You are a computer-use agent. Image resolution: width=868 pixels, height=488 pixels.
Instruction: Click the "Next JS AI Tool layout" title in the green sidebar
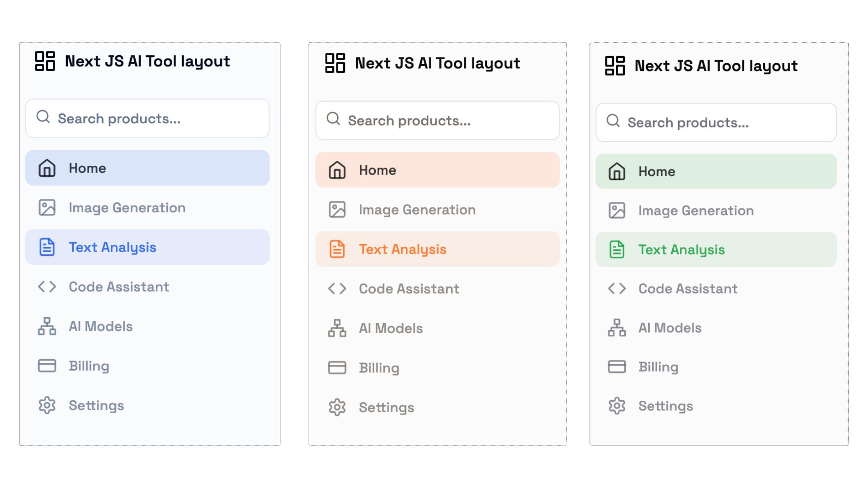click(716, 66)
